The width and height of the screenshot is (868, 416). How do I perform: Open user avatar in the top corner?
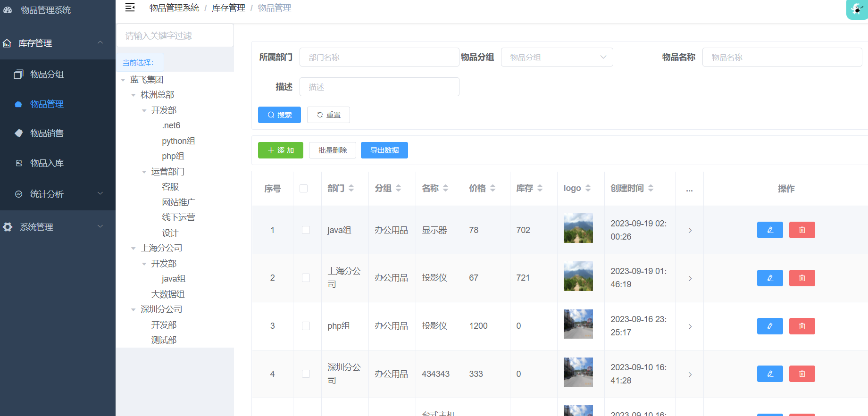[x=857, y=9]
